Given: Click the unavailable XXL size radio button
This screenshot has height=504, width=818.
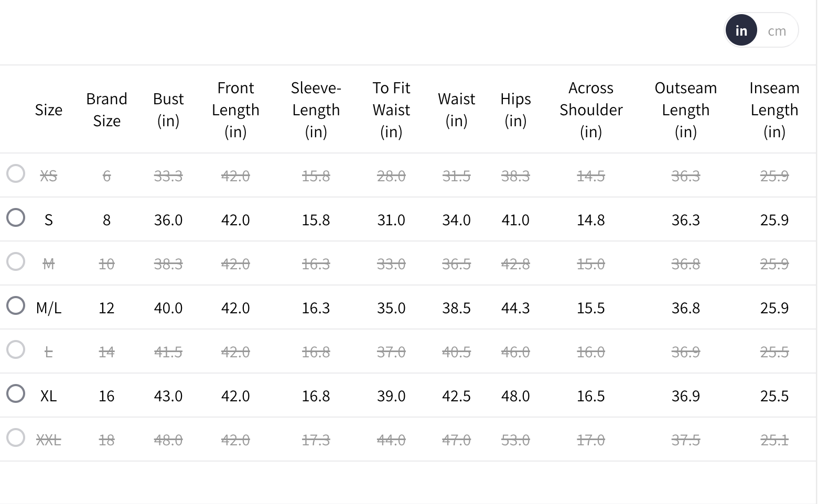Looking at the screenshot, I should coord(16,437).
